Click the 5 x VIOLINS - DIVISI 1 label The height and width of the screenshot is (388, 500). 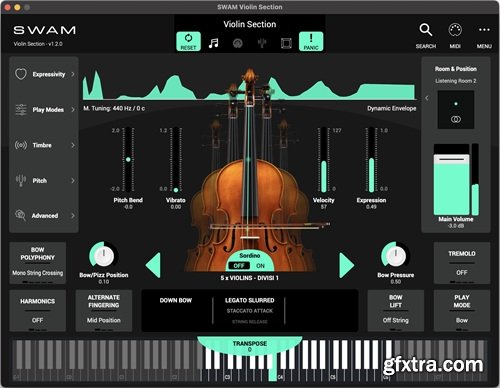click(x=250, y=278)
